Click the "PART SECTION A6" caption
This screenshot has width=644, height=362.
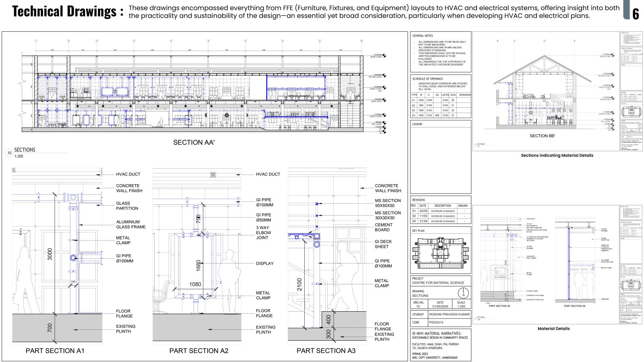(574, 306)
